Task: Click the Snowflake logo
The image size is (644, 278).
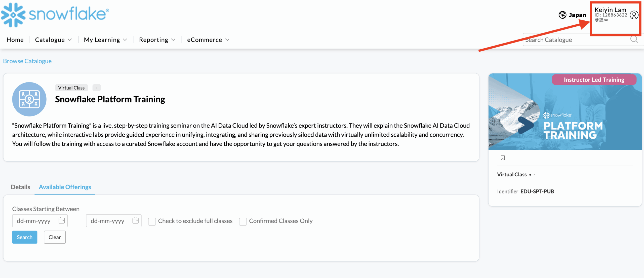Action: [55, 15]
